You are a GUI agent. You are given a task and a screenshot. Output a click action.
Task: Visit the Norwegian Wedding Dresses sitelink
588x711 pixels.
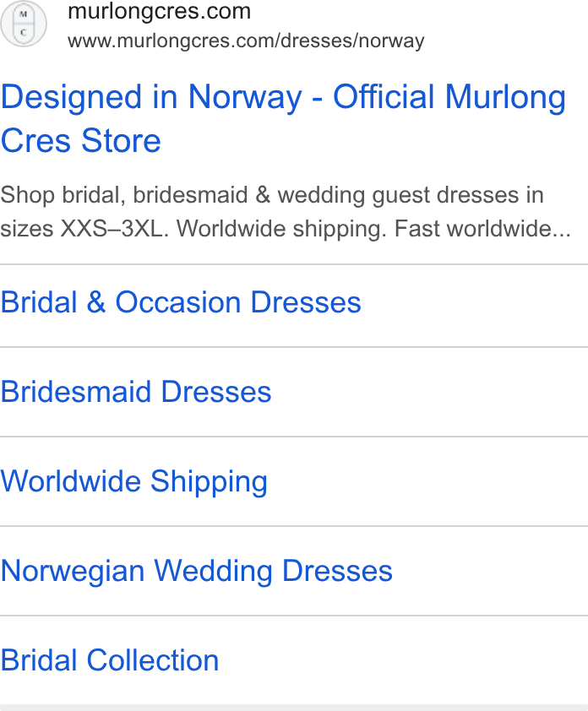(x=197, y=571)
